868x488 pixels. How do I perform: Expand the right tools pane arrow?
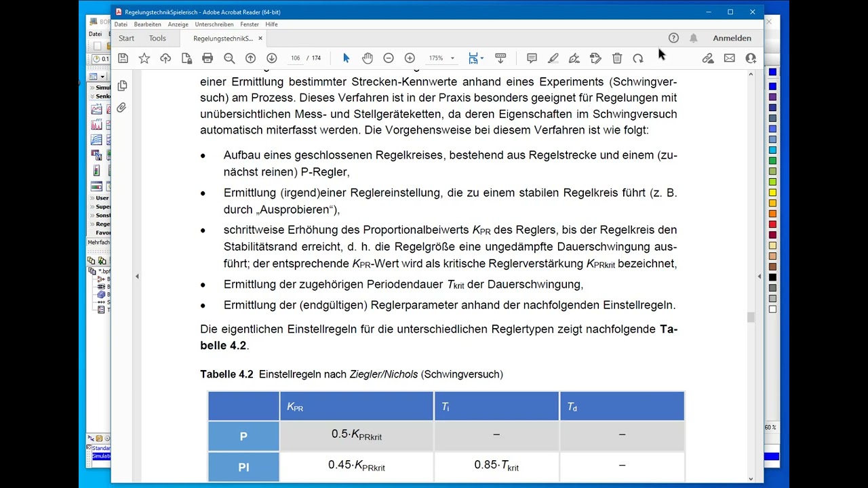[759, 276]
